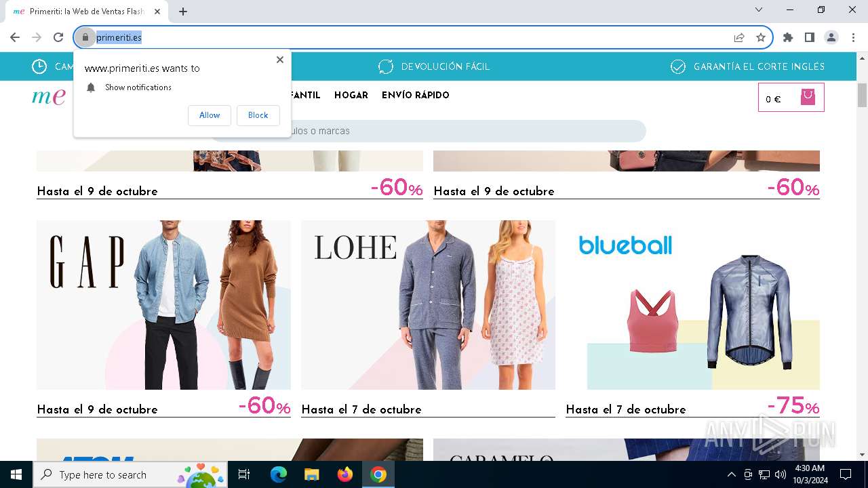The image size is (868, 488).
Task: Open the Windows Start menu
Action: (16, 474)
